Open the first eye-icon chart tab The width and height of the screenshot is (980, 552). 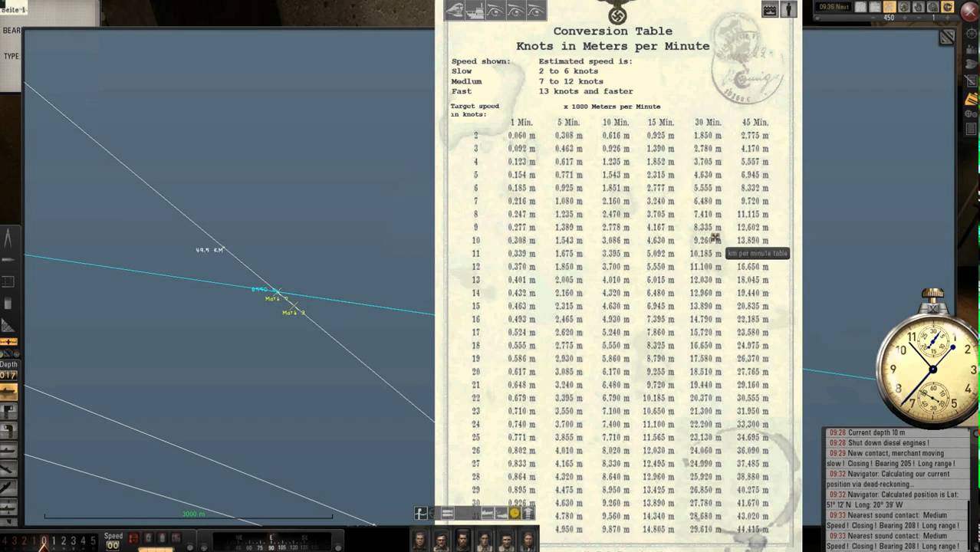click(495, 10)
